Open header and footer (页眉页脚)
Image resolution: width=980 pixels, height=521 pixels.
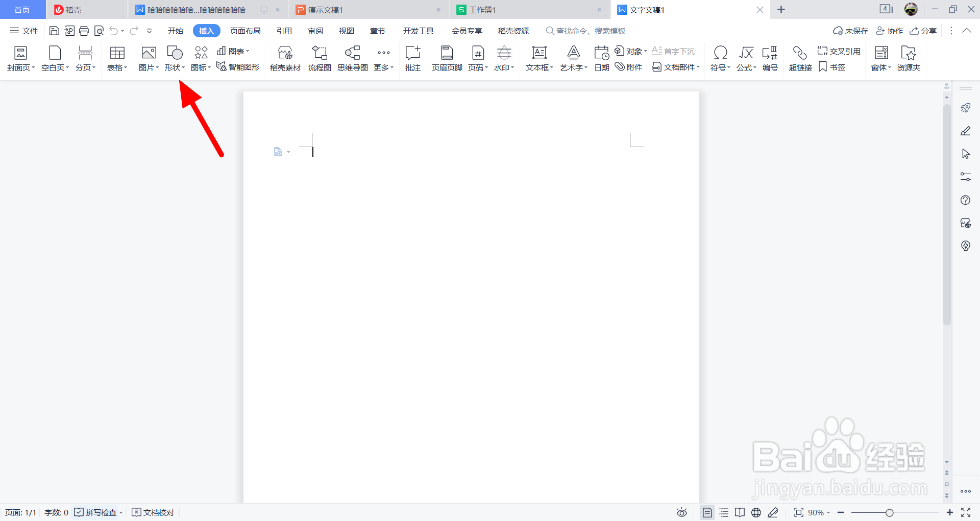[x=447, y=59]
